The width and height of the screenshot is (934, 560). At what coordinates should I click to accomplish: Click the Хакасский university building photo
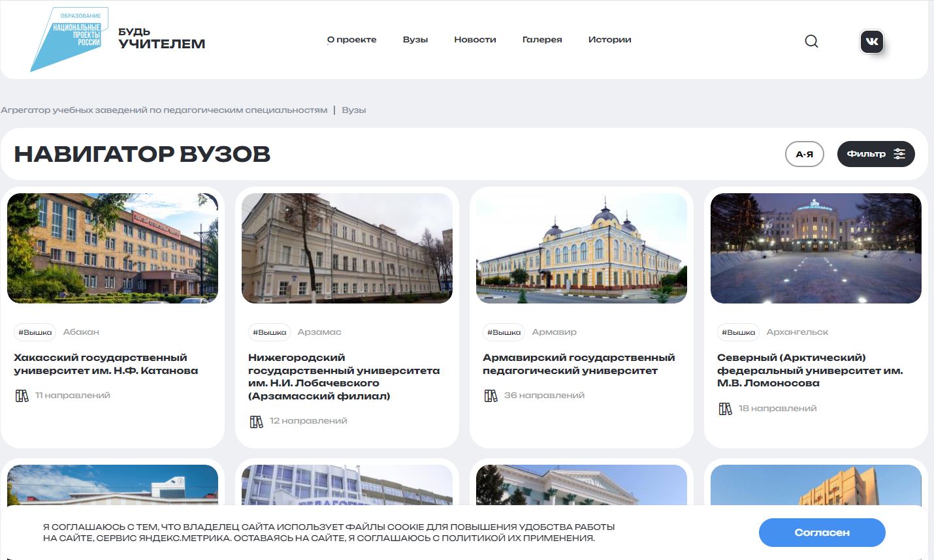(x=112, y=248)
